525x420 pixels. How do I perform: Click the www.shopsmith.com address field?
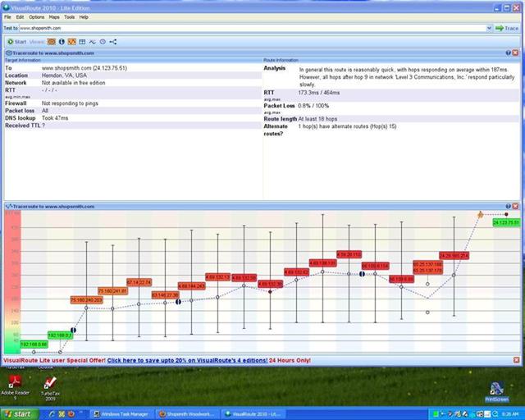tap(253, 29)
